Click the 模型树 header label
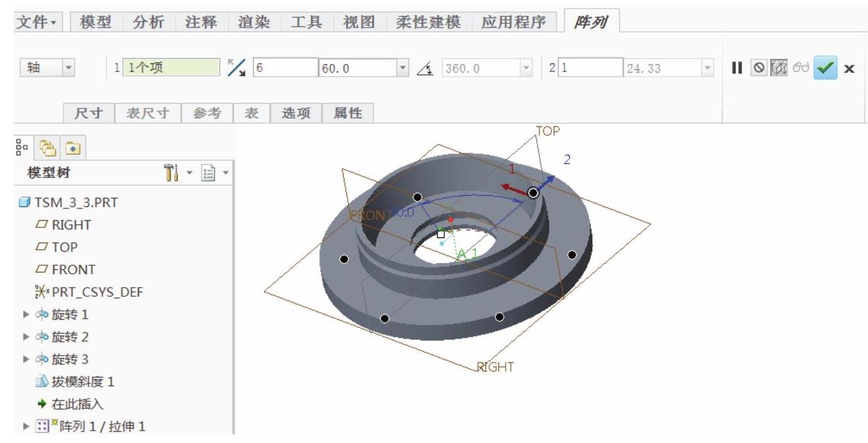This screenshot has width=868, height=443. 48,173
